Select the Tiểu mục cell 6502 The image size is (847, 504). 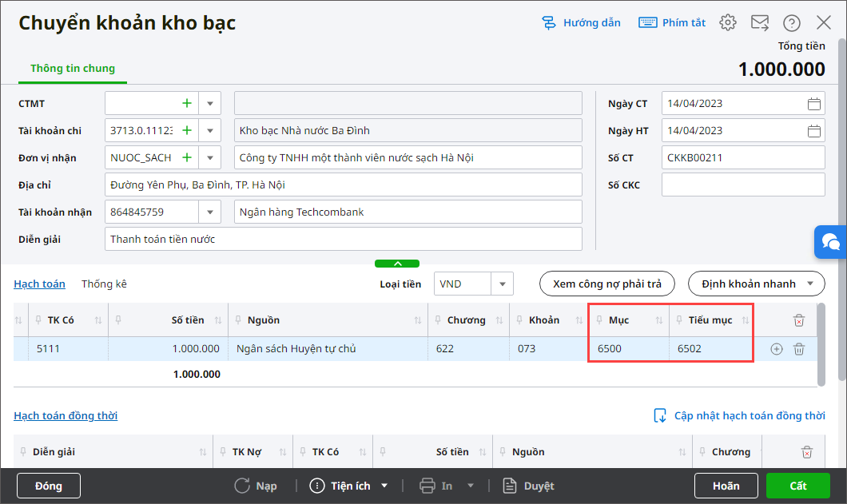[711, 349]
